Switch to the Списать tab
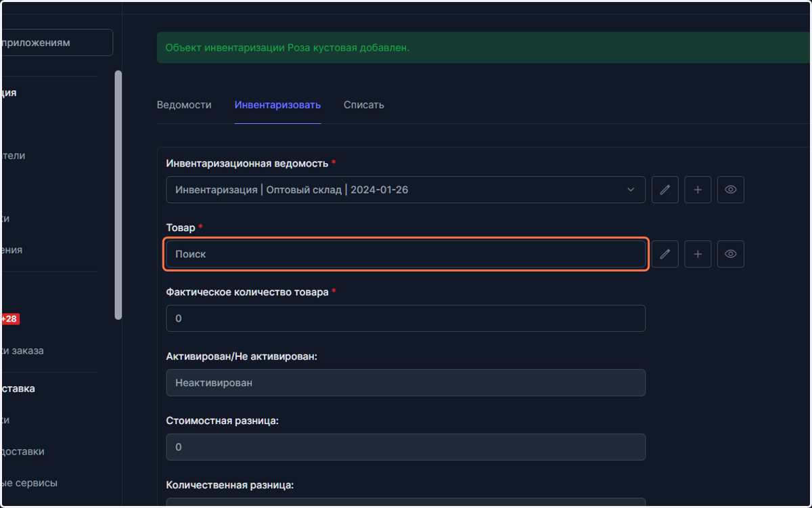Screen dimensions: 812x508 pos(363,105)
